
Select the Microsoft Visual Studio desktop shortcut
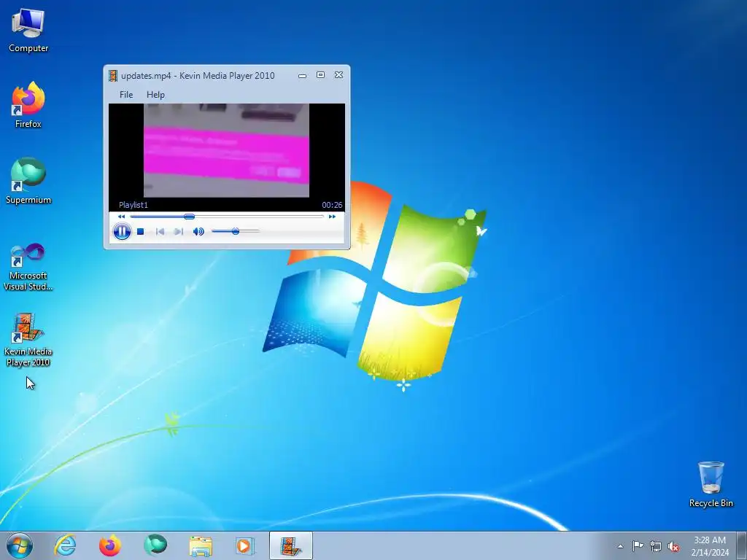(28, 267)
